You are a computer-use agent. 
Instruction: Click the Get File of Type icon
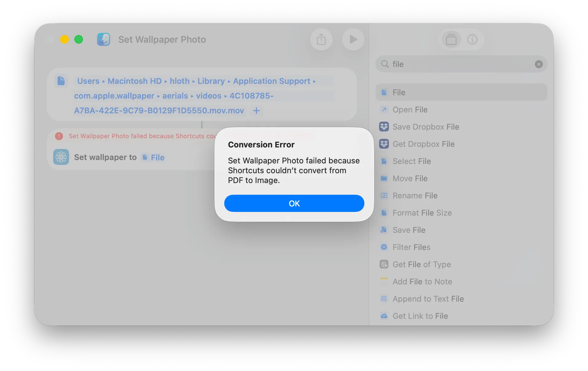(x=384, y=264)
